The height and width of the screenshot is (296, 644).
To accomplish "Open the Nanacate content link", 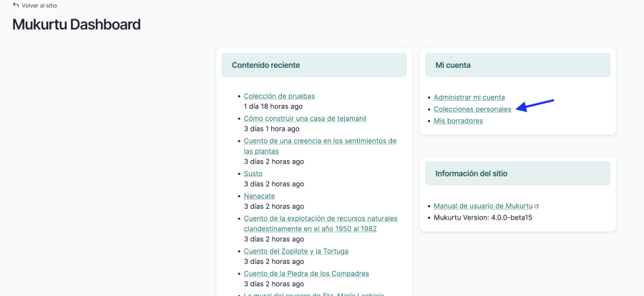I will point(259,196).
